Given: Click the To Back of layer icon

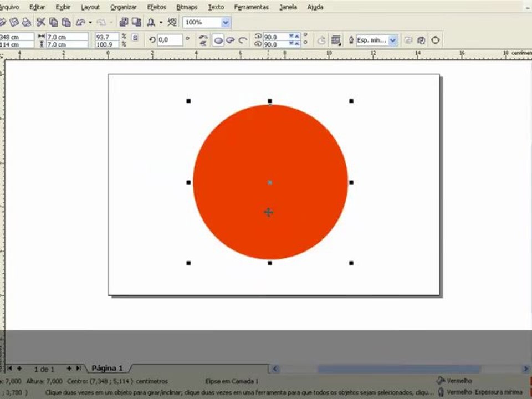Looking at the screenshot, I should 421,40.
